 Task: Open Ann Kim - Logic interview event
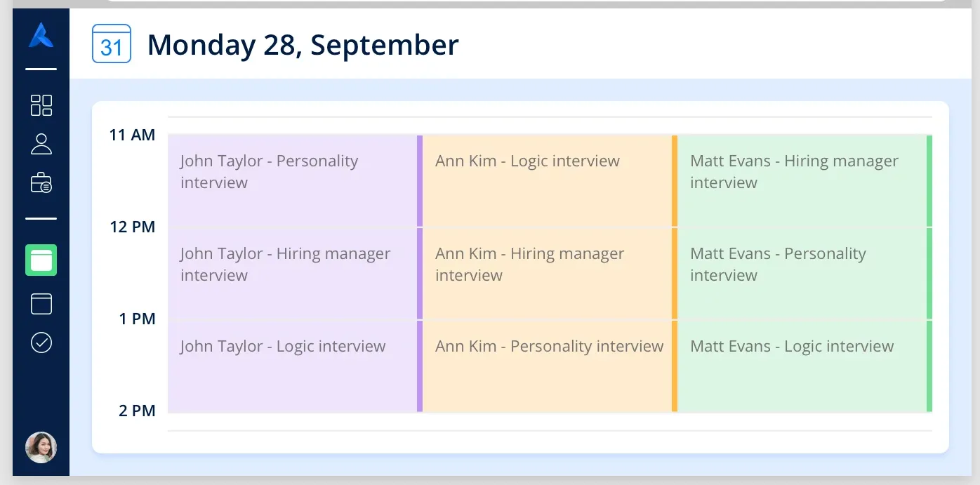(x=550, y=180)
